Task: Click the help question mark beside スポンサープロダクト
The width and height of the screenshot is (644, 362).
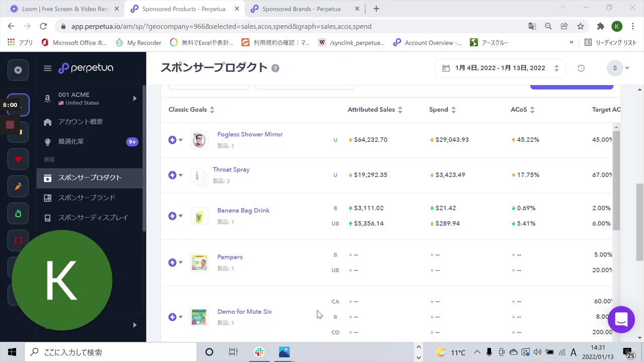Action: [x=275, y=68]
